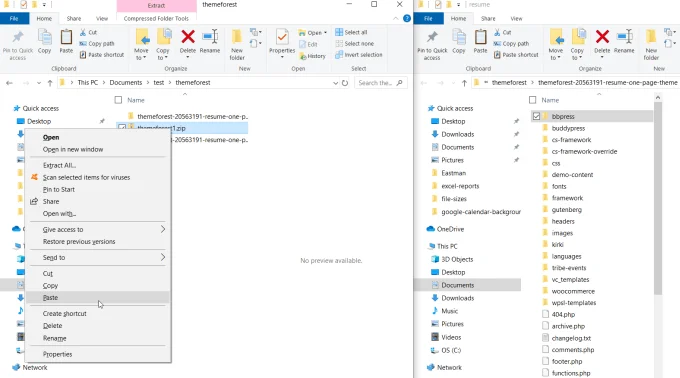This screenshot has height=378, width=680.
Task: Click the resume window vertical scrollbar
Action: point(657,199)
